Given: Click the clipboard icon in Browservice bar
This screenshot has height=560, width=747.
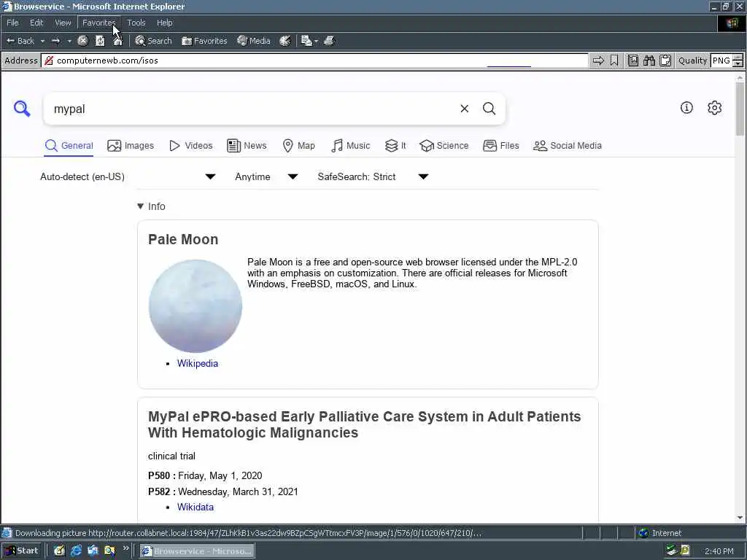Looking at the screenshot, I should [665, 61].
